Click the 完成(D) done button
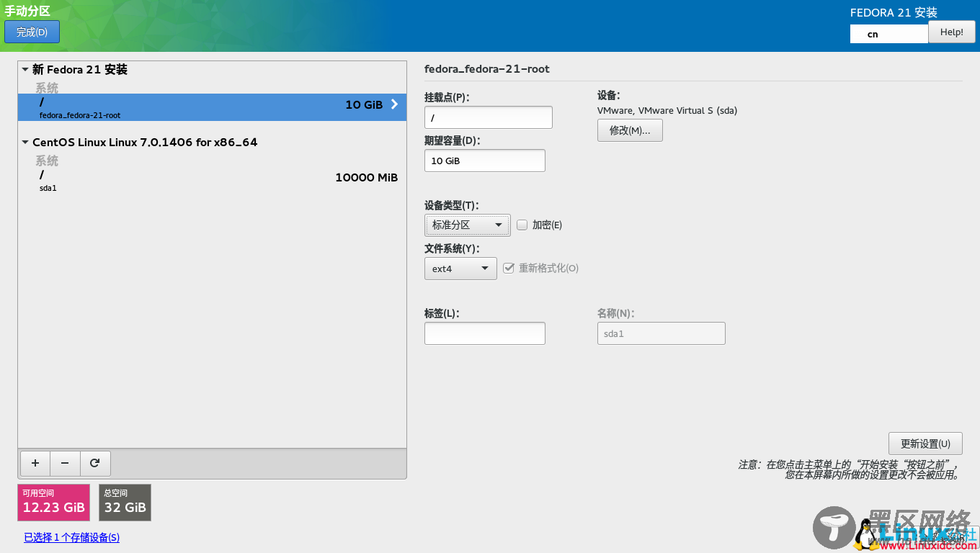Viewport: 980px width, 553px height. click(x=32, y=32)
